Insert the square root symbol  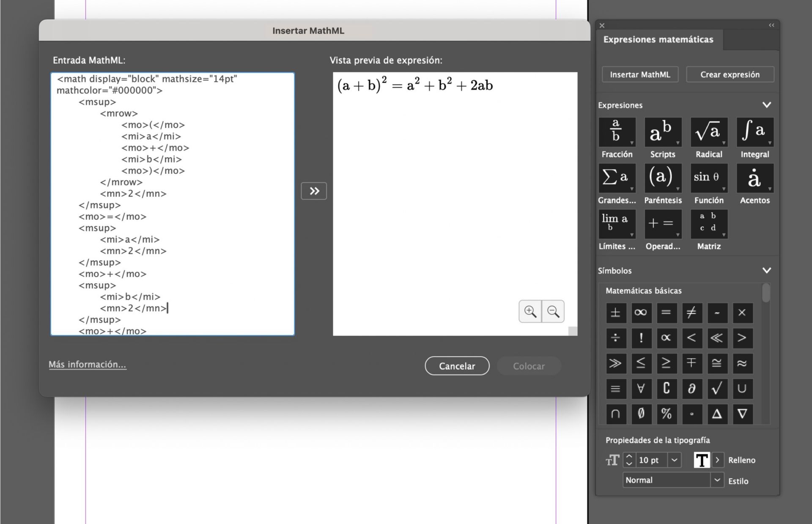[717, 389]
